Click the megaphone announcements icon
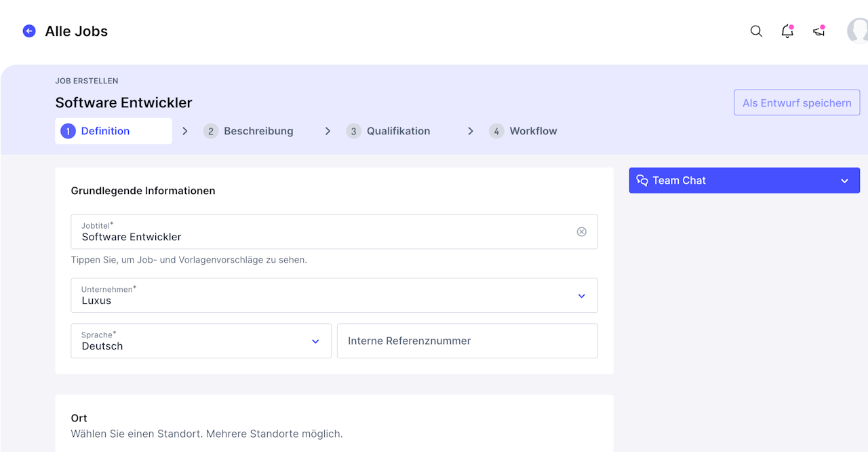 818,31
